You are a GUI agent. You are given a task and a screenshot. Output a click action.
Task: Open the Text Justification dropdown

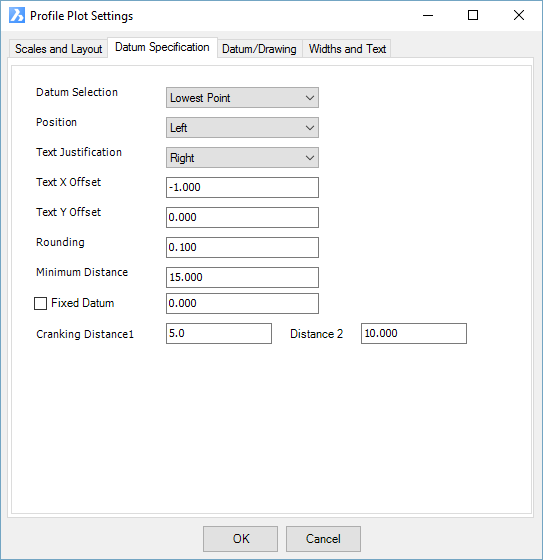coord(242,158)
